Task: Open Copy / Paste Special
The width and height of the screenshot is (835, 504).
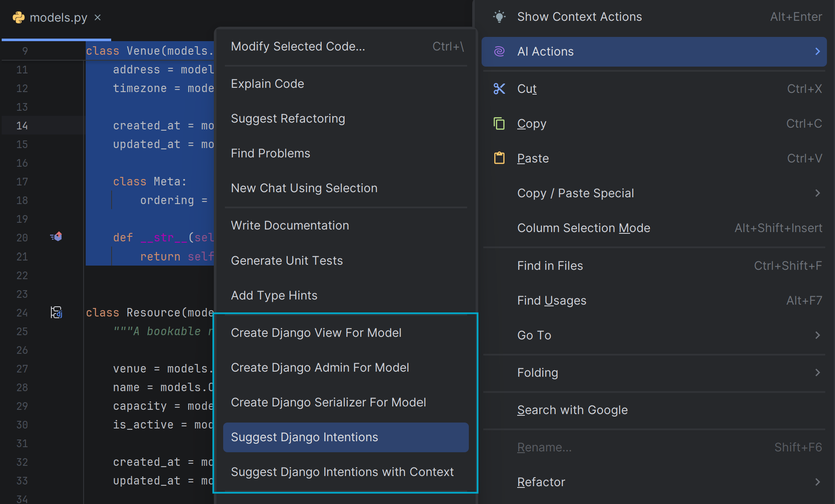Action: pyautogui.click(x=654, y=193)
